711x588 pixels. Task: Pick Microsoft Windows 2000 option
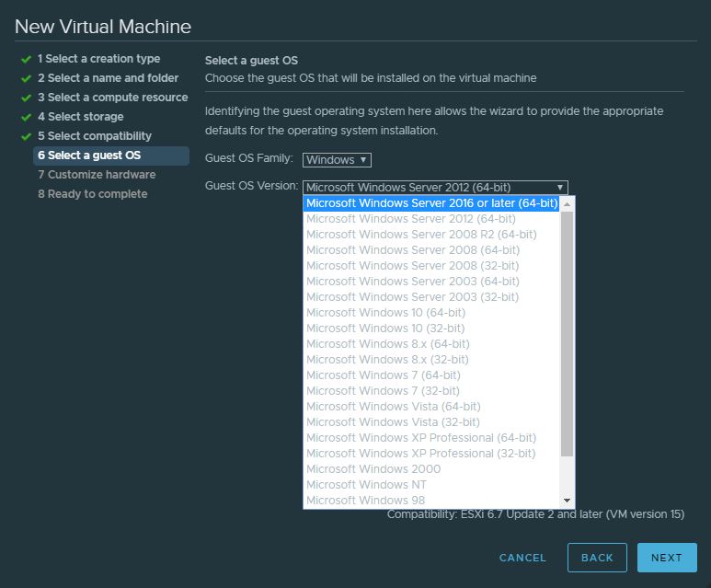coord(431,469)
